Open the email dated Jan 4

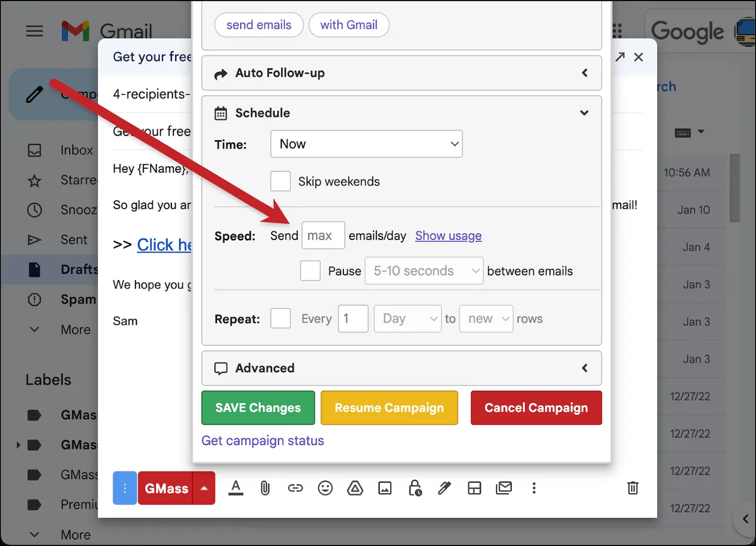[696, 247]
